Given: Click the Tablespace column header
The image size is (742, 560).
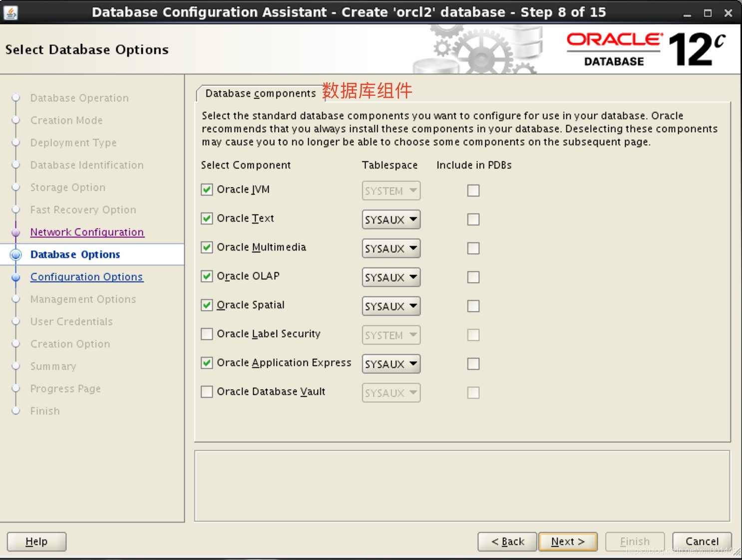Looking at the screenshot, I should pyautogui.click(x=389, y=165).
